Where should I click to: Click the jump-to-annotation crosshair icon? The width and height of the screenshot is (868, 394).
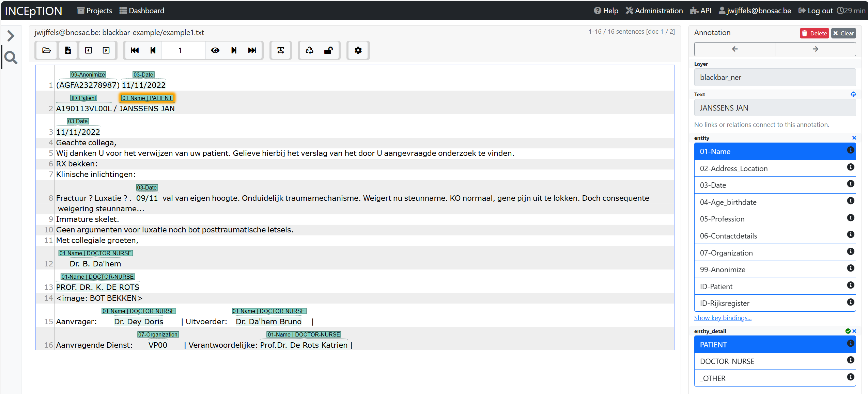[x=853, y=94]
